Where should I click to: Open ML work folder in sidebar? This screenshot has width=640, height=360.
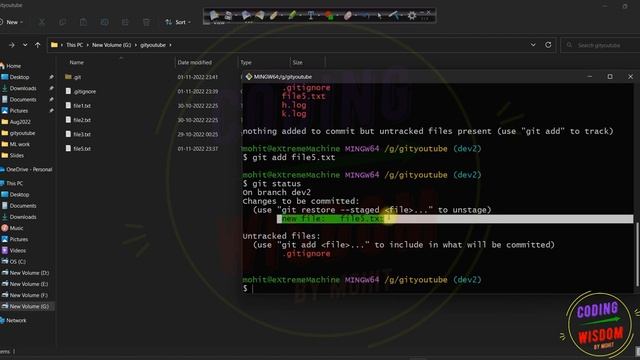tap(16, 144)
